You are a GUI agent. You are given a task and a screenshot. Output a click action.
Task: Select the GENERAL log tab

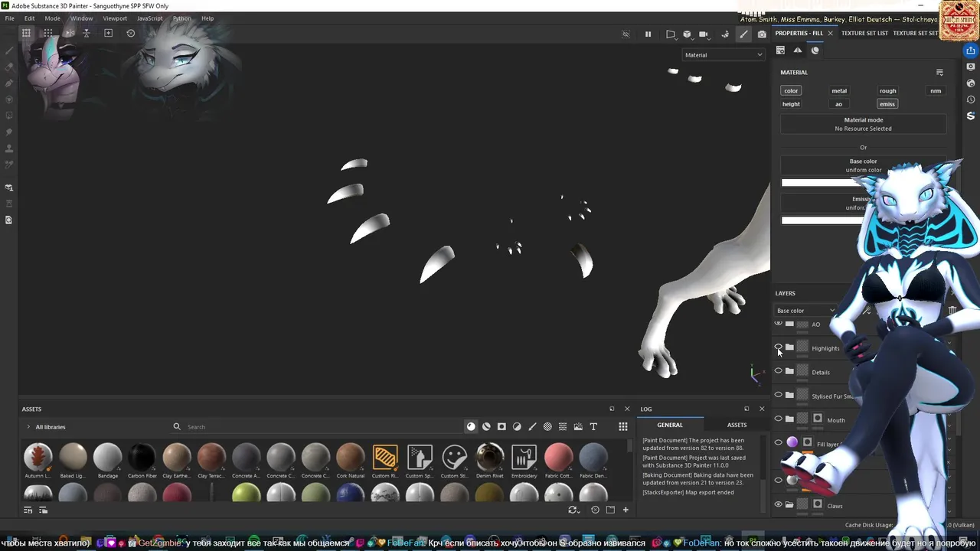tap(670, 425)
